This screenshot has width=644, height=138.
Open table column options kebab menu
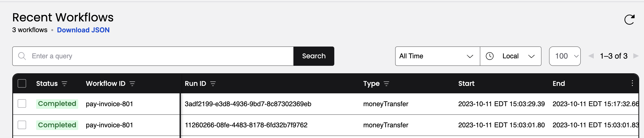tap(632, 83)
